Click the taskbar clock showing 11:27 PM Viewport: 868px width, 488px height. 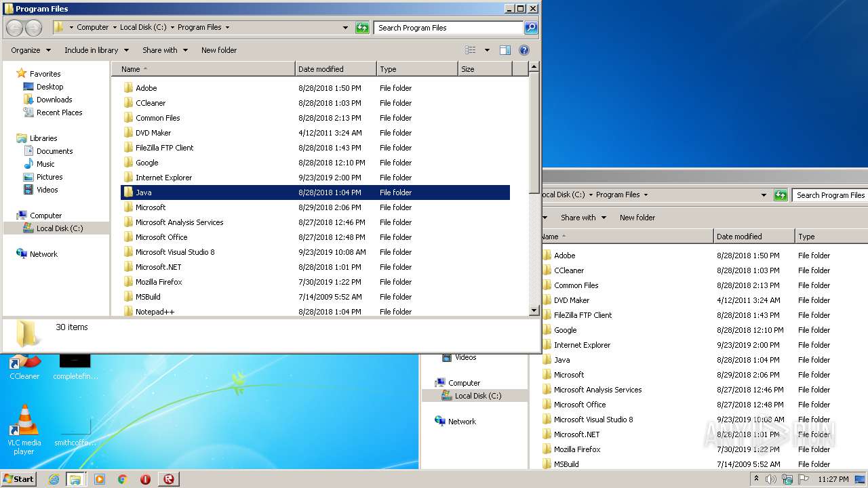833,479
